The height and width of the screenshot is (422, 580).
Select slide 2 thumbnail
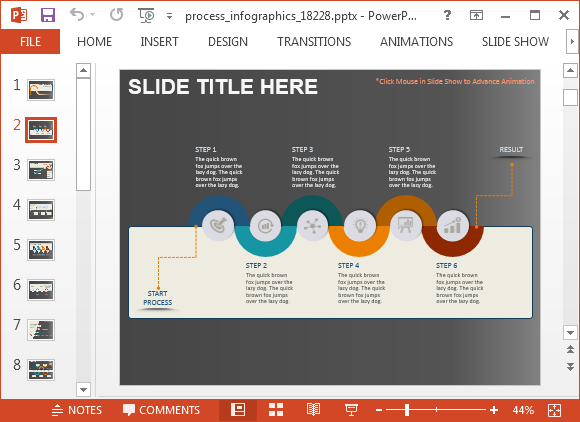click(x=41, y=130)
